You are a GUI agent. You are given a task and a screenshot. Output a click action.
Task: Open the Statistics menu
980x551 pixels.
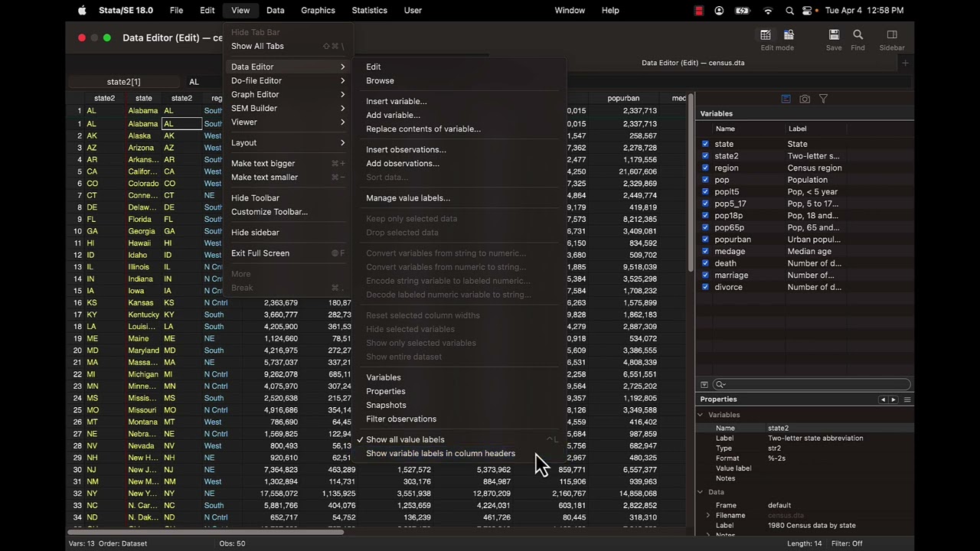[369, 10]
